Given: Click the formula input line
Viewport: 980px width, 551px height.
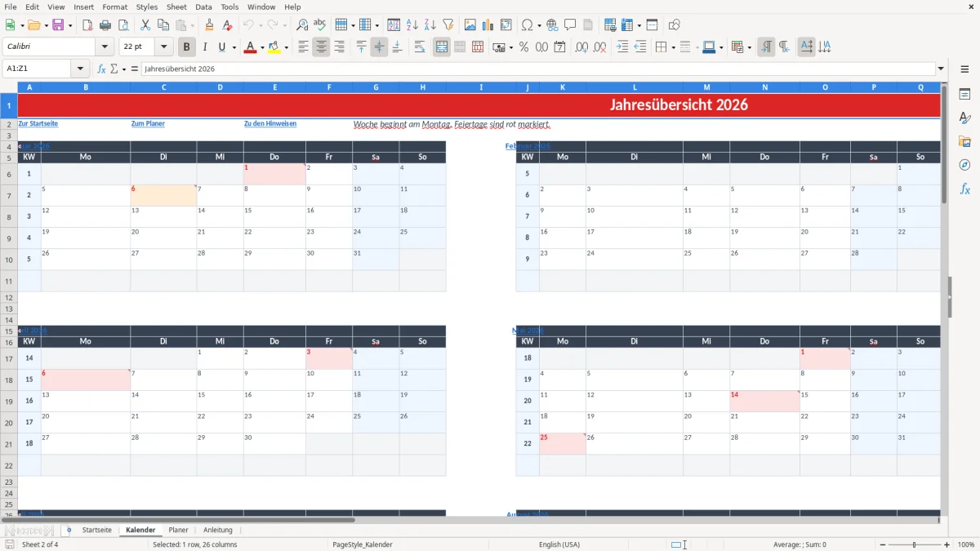Looking at the screenshot, I should 537,69.
